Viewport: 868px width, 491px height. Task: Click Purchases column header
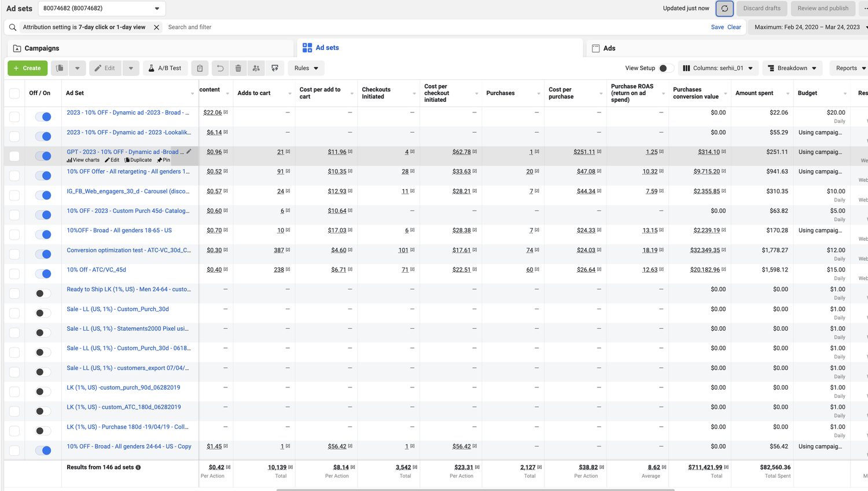click(x=500, y=93)
